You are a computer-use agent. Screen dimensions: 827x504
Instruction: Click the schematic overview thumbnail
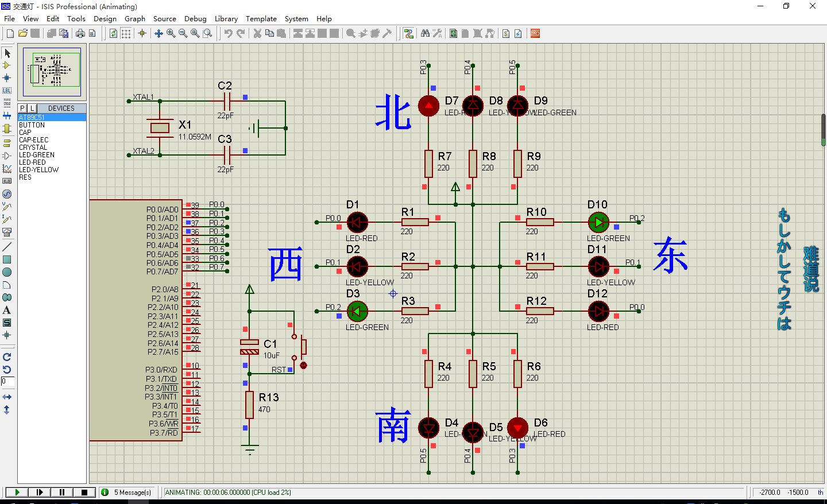pos(52,72)
